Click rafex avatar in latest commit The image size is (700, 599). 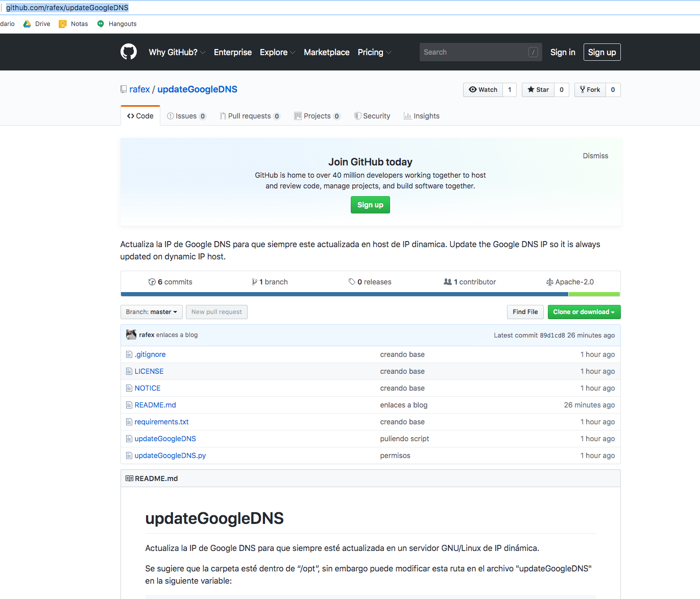[131, 335]
